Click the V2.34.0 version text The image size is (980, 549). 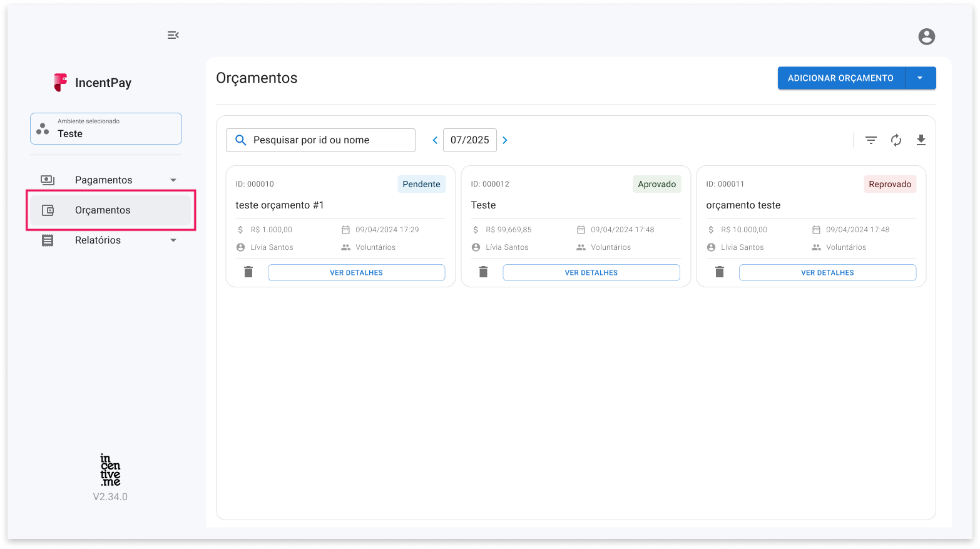click(110, 497)
